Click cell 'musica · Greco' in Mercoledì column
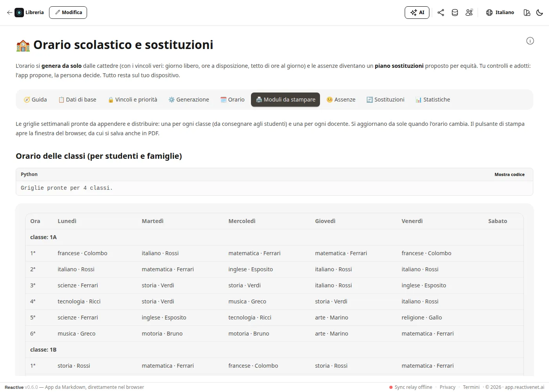The image size is (549, 392). pos(247,301)
